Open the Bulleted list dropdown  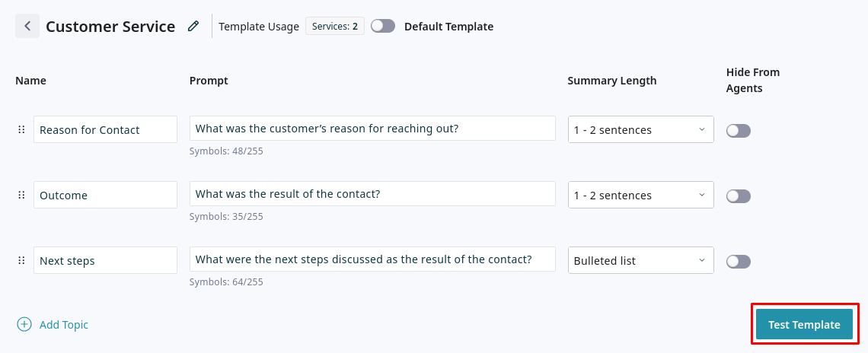click(640, 261)
